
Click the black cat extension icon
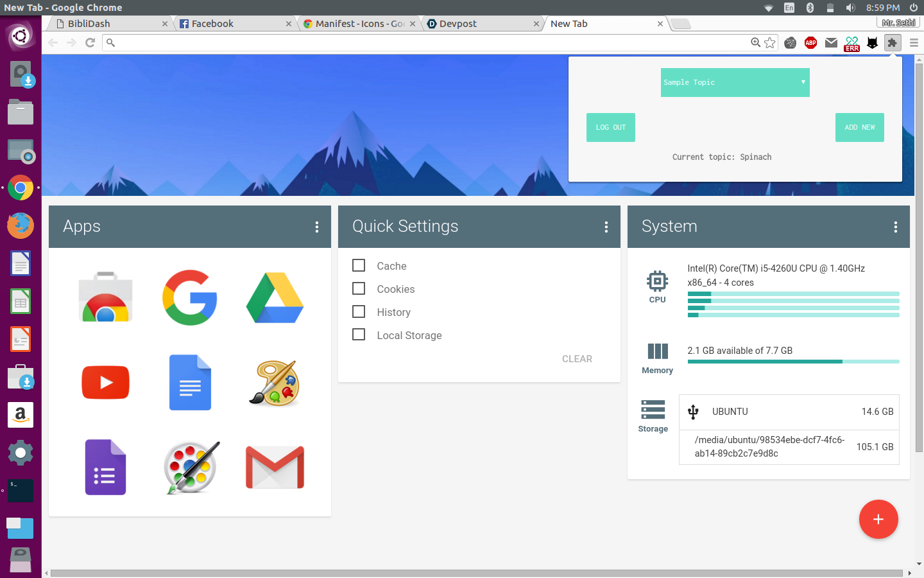(x=872, y=43)
